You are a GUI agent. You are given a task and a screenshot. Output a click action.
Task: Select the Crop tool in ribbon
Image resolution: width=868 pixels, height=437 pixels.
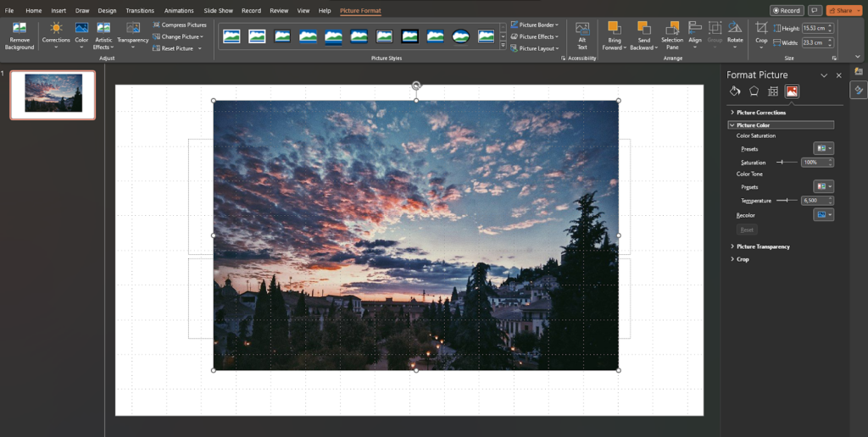click(x=761, y=32)
